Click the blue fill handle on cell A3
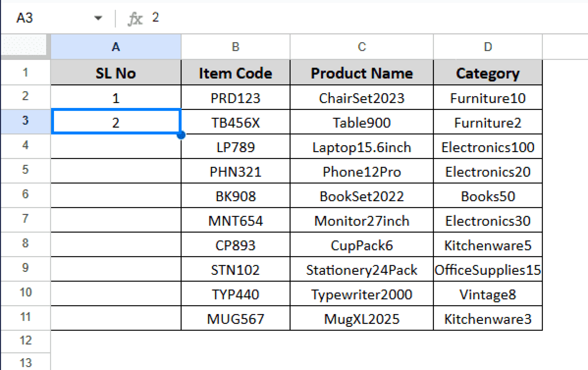Image resolution: width=588 pixels, height=370 pixels. 181,134
